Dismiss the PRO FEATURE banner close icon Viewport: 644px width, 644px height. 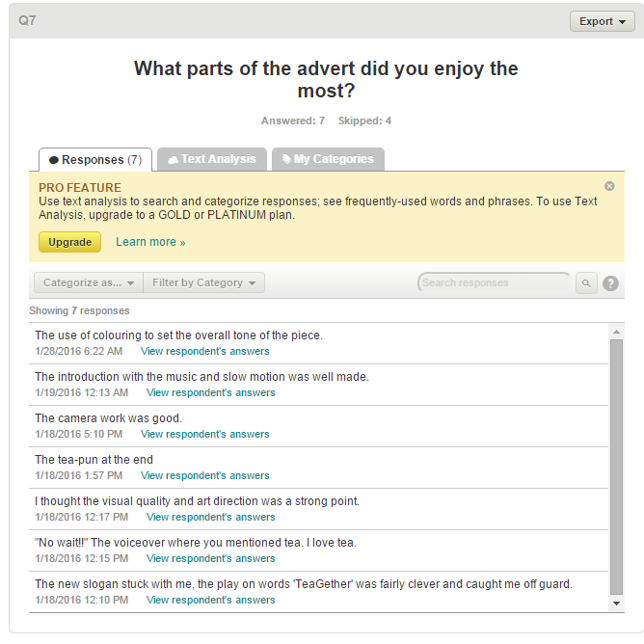[x=609, y=186]
